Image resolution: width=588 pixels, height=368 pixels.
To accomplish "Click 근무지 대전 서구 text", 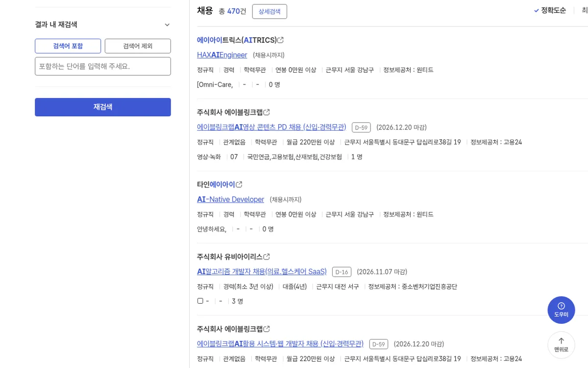I will [338, 287].
